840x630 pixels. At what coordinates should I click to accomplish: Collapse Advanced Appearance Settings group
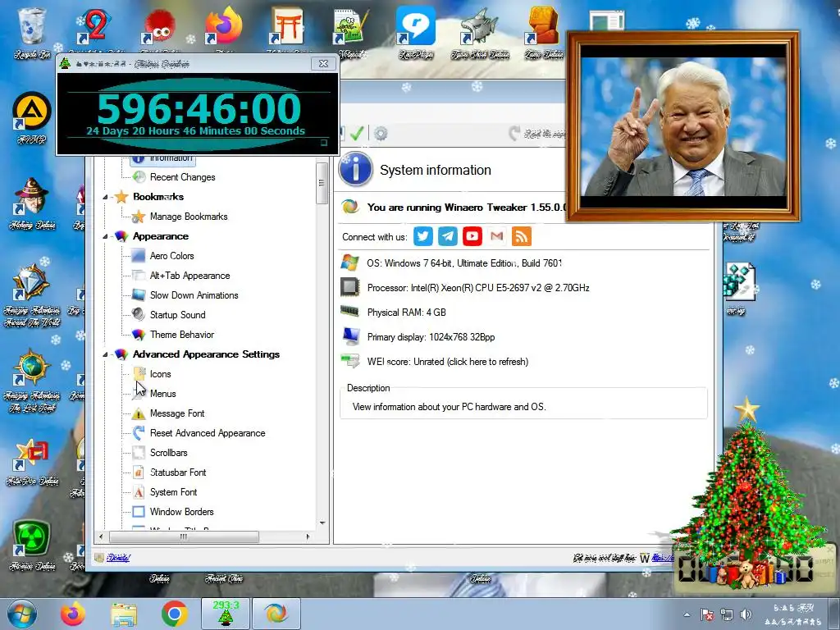coord(105,354)
